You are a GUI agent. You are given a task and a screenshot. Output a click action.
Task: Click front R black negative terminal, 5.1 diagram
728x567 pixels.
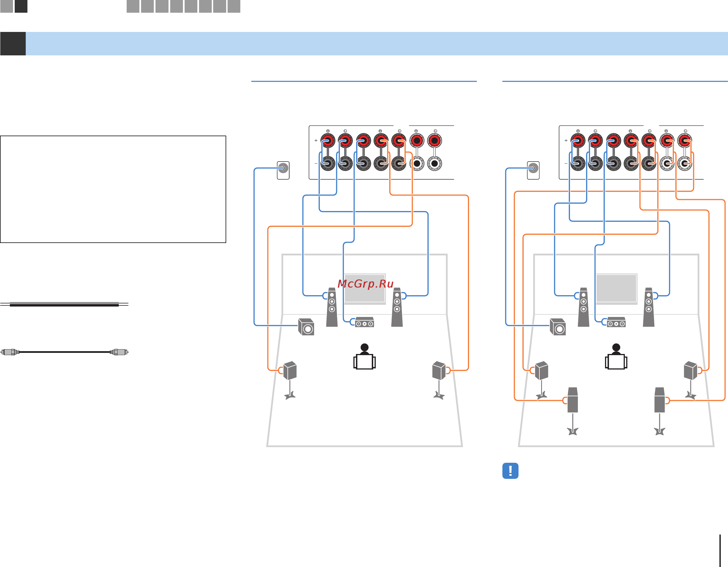(328, 164)
